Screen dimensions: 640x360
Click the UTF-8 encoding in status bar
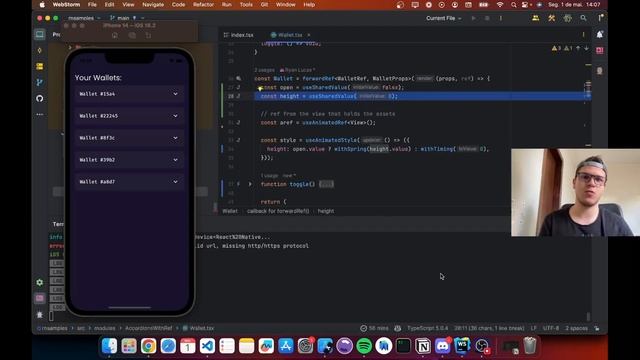[551, 328]
